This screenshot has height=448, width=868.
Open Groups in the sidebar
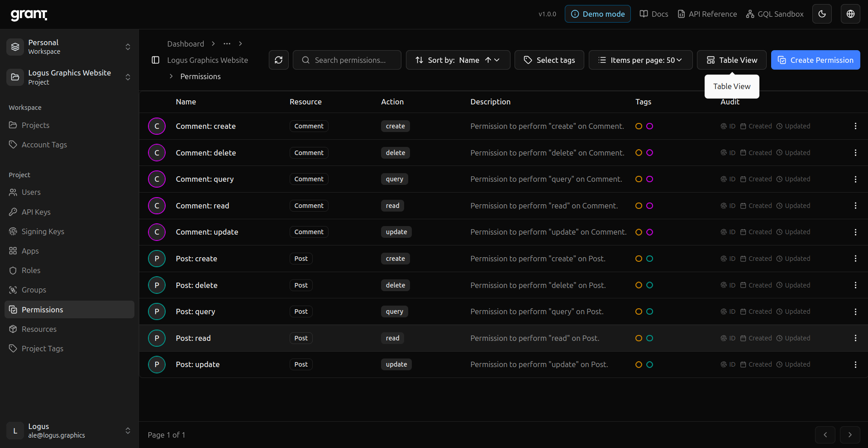tap(69, 290)
